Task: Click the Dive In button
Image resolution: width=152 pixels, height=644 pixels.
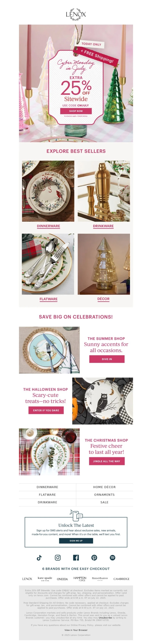Action: [107, 359]
